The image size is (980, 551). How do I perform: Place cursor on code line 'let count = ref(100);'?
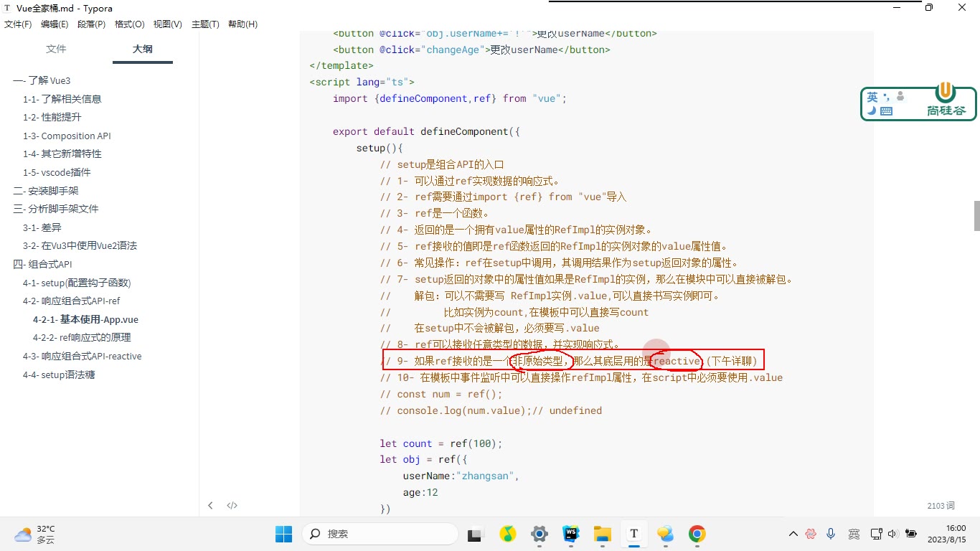(x=441, y=443)
